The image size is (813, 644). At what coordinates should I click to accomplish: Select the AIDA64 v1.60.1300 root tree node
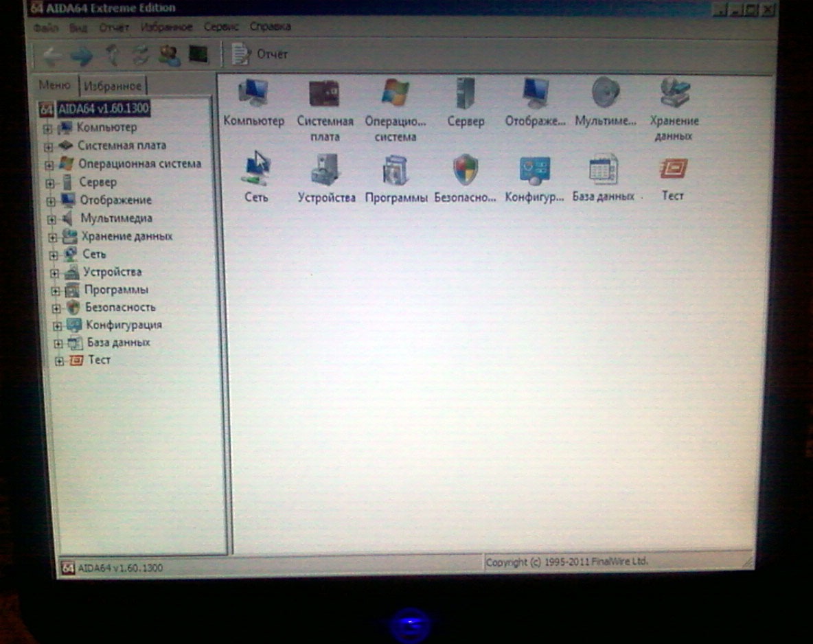click(103, 109)
